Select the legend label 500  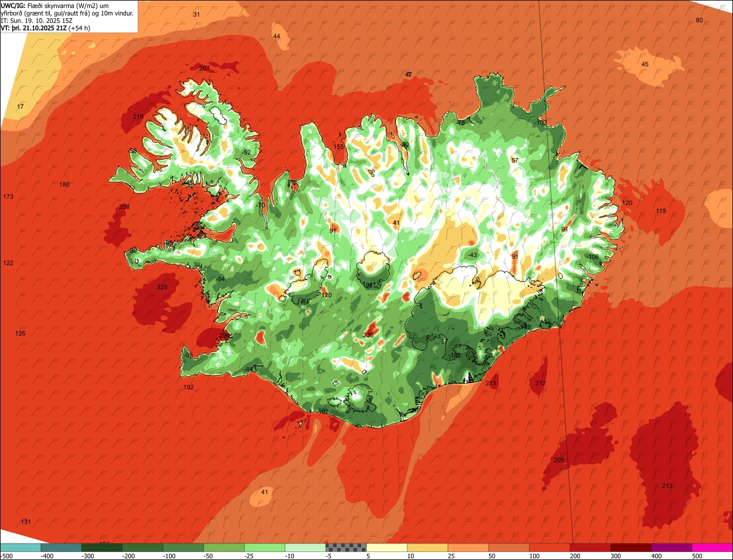coord(697,555)
